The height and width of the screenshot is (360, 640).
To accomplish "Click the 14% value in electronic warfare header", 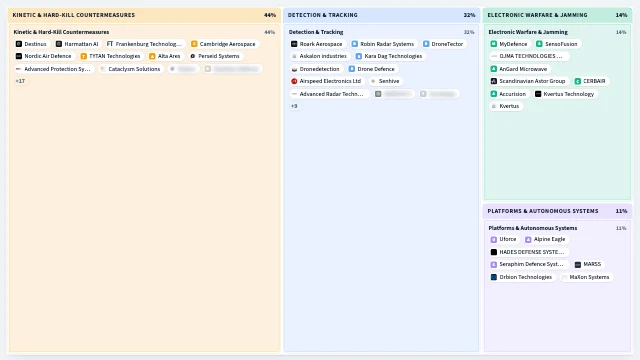I will pos(621,15).
